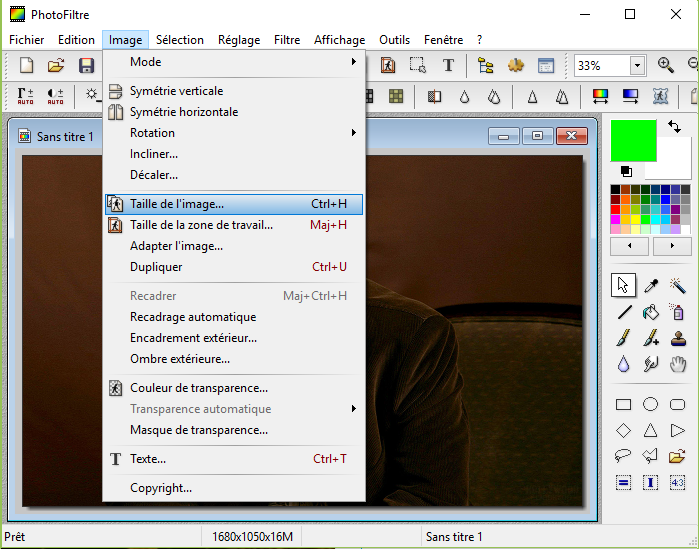Choose the ellipse selection shape
699x549 pixels.
[x=650, y=404]
